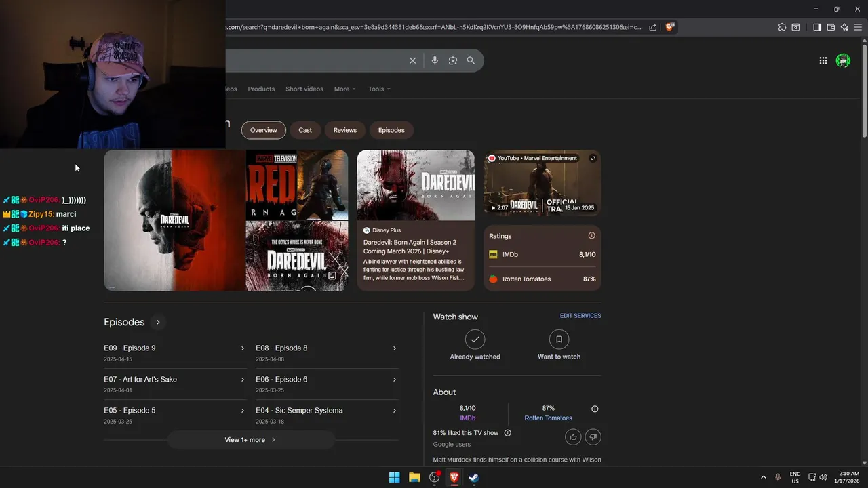Open Rotten Tomatoes 87% rating row
Image resolution: width=868 pixels, height=488 pixels.
pos(542,279)
